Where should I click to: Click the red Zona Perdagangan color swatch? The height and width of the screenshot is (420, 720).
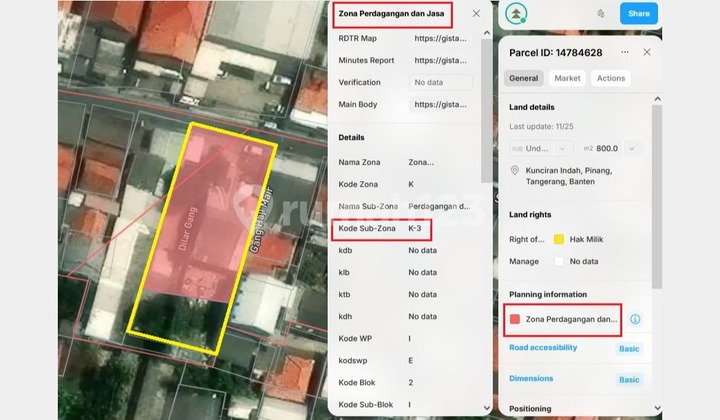tap(515, 319)
